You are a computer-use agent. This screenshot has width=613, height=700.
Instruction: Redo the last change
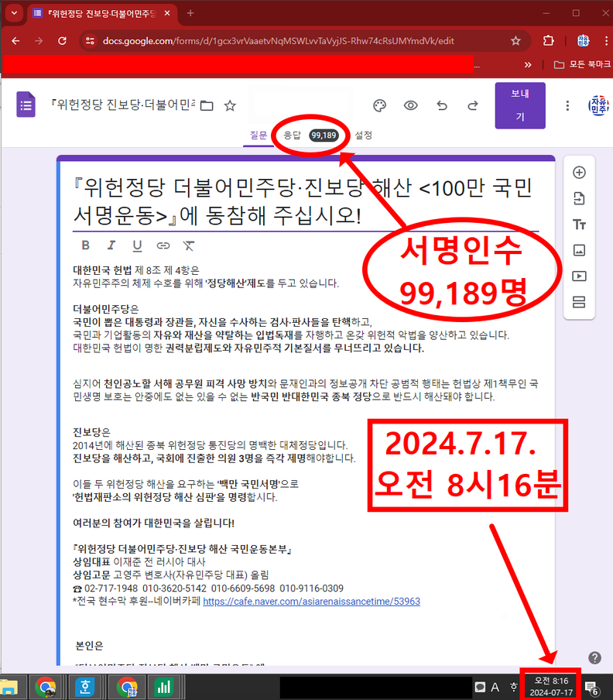tap(473, 105)
